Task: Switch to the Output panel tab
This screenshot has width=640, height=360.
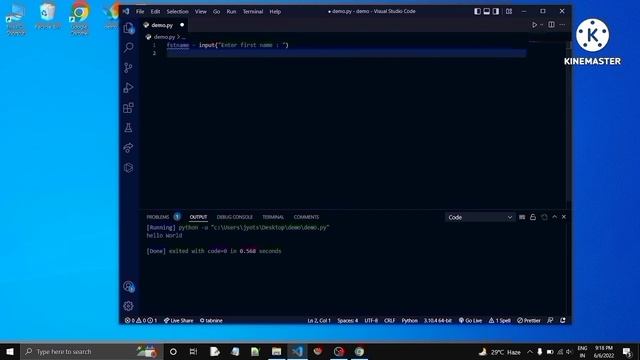Action: click(x=198, y=217)
